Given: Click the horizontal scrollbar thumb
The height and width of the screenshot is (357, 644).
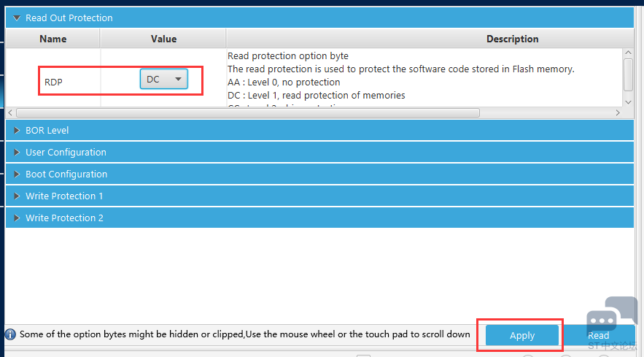Looking at the screenshot, I should 248,113.
